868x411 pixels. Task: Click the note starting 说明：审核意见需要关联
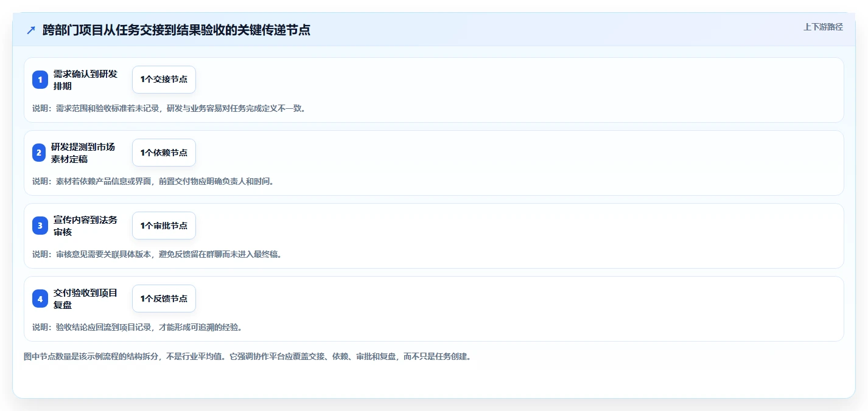157,254
